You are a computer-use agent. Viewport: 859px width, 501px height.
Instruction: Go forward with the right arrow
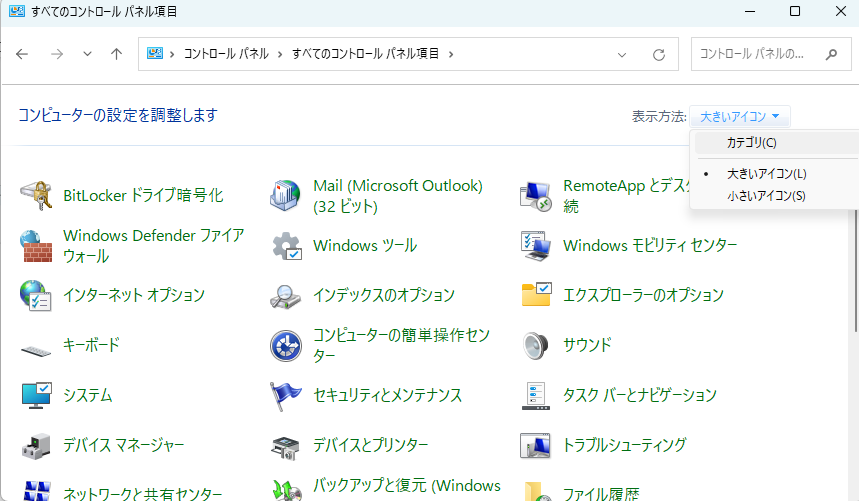(x=57, y=54)
